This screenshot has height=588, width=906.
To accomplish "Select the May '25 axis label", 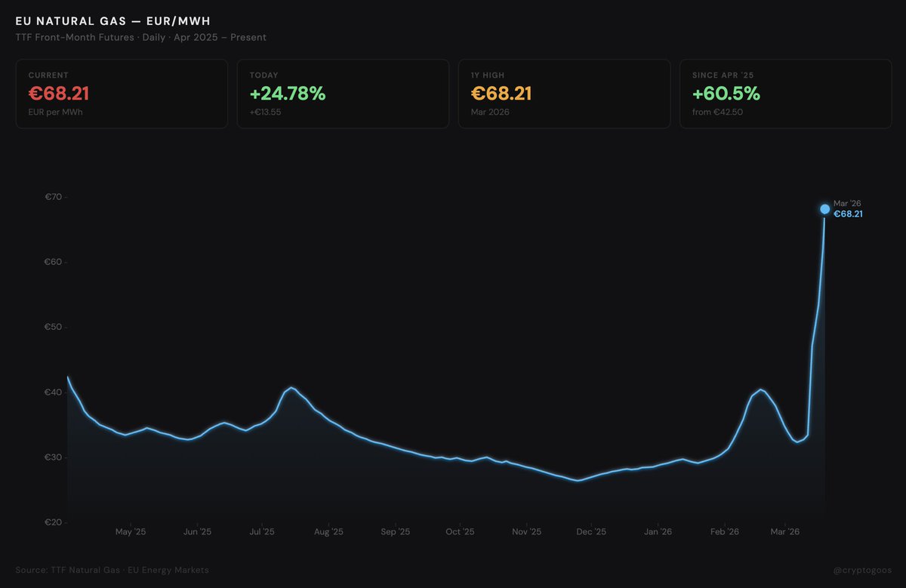I will pyautogui.click(x=130, y=531).
